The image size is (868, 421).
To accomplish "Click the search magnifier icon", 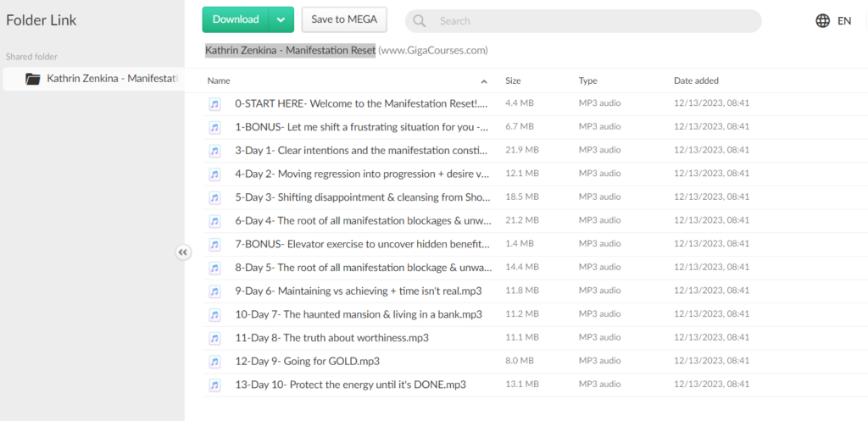I will [420, 21].
